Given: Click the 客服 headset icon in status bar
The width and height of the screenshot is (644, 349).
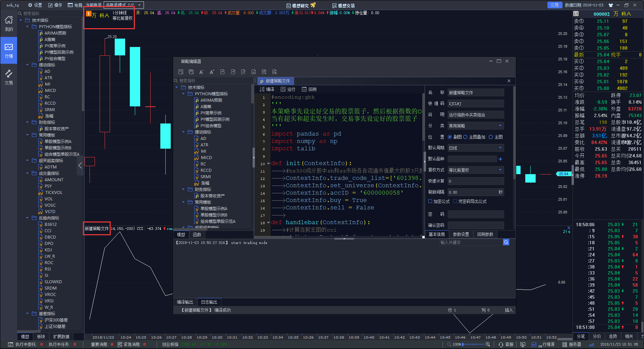Looking at the screenshot, I should [501, 344].
